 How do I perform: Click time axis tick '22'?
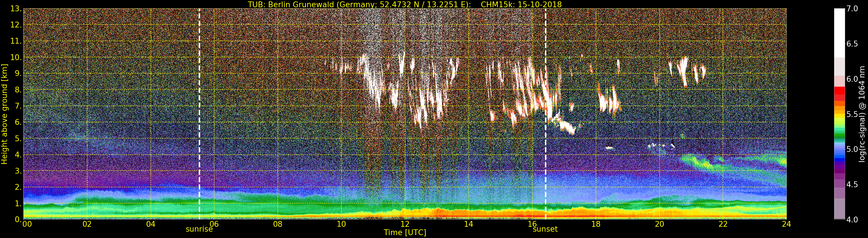pos(723,224)
